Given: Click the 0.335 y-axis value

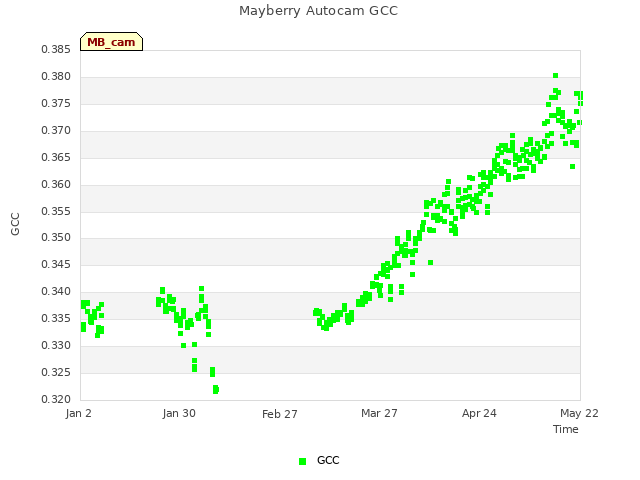Looking at the screenshot, I should tap(56, 318).
